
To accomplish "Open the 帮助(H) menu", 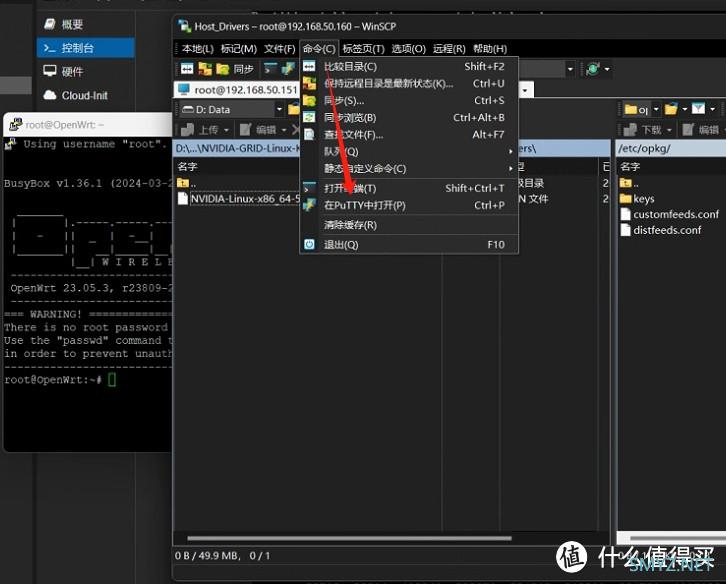I will 490,49.
